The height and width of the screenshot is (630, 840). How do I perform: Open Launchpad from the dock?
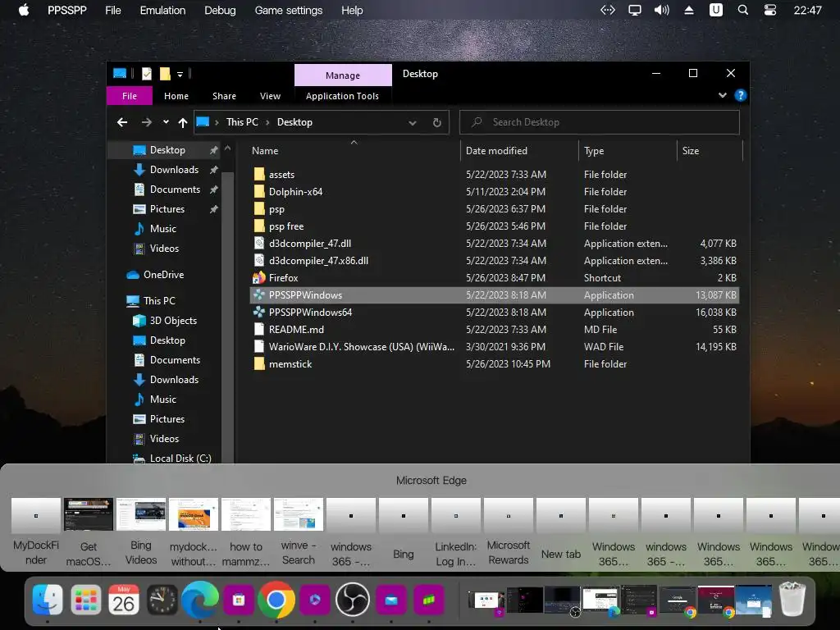(85, 600)
